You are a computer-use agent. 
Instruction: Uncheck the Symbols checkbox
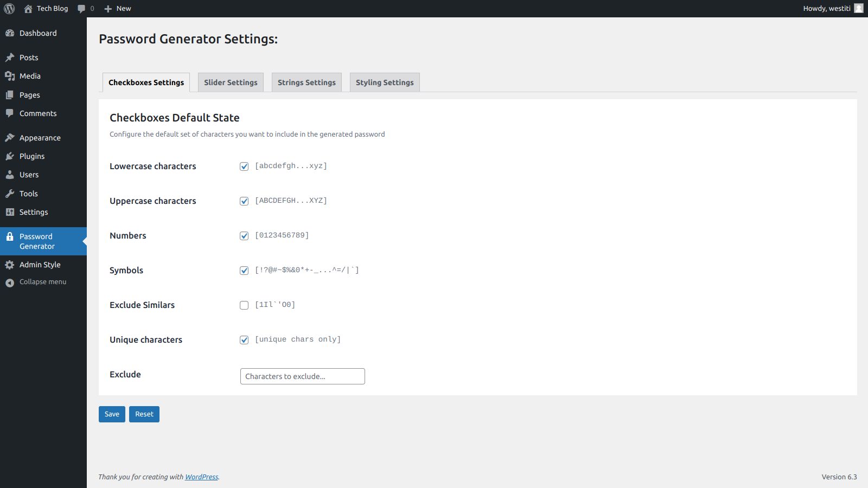pyautogui.click(x=244, y=270)
